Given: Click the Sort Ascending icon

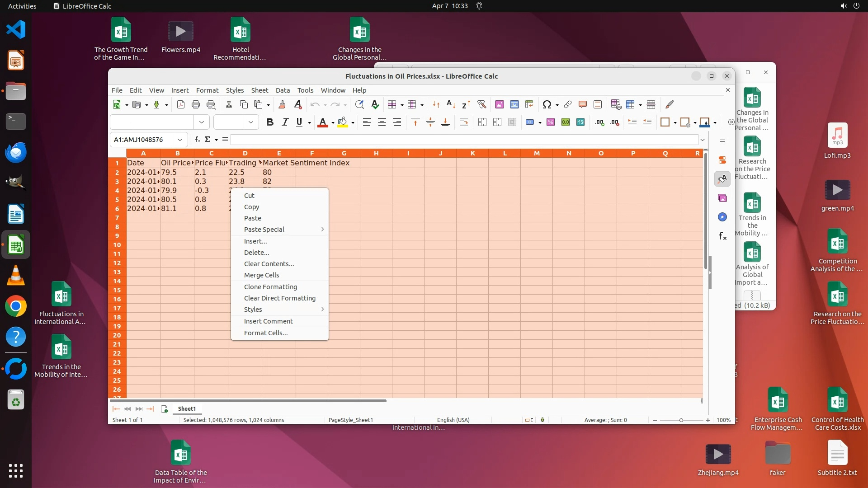Looking at the screenshot, I should [x=451, y=105].
